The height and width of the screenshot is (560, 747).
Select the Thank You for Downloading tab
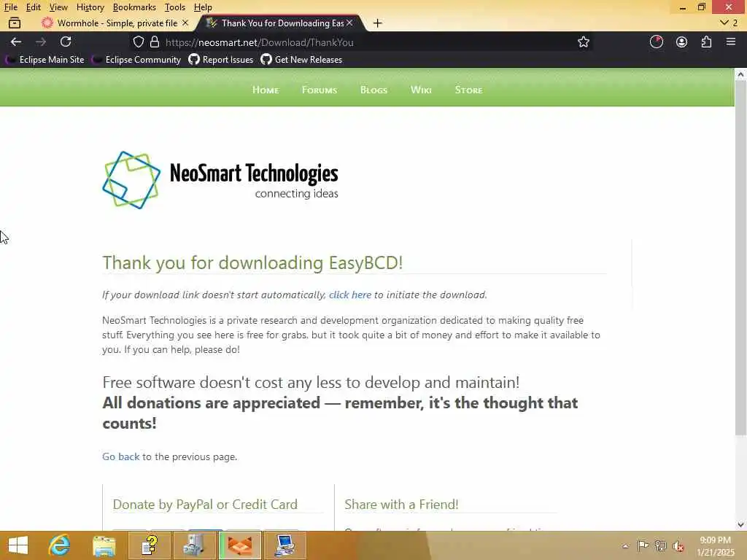(281, 23)
